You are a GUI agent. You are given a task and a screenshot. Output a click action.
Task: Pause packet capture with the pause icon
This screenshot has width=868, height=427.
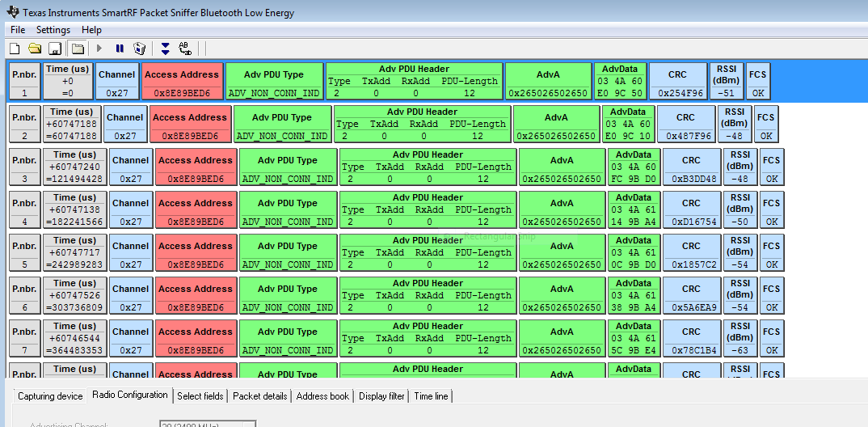click(x=120, y=49)
